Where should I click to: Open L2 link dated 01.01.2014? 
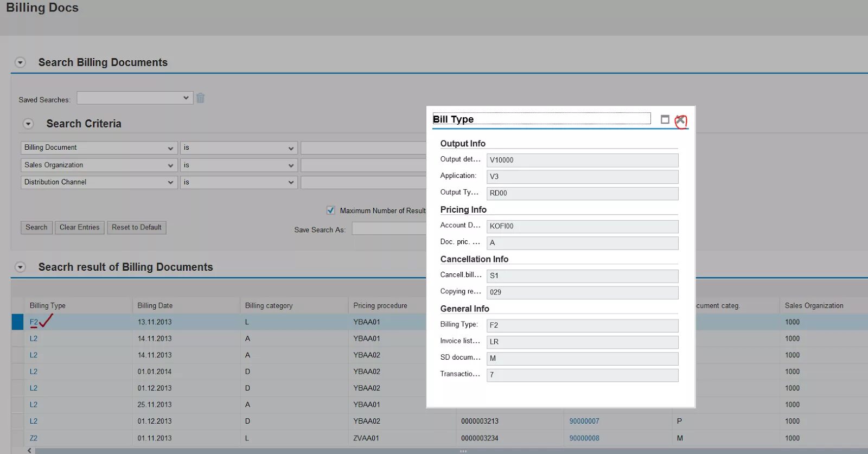point(34,372)
